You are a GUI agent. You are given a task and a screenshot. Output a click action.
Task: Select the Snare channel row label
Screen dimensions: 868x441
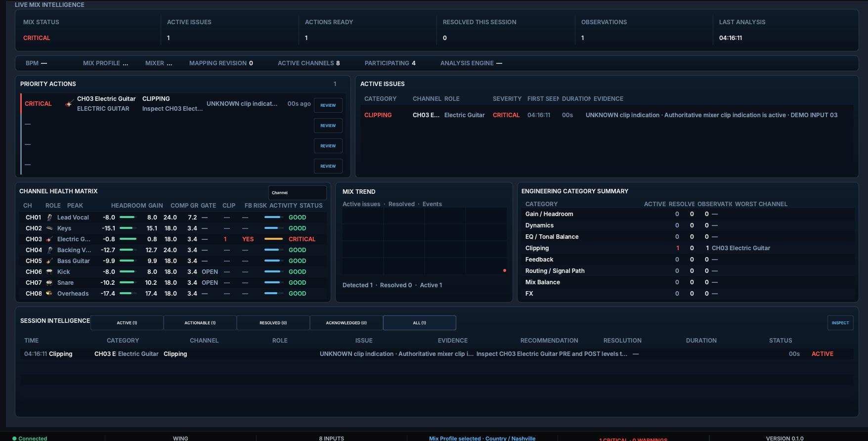[65, 283]
